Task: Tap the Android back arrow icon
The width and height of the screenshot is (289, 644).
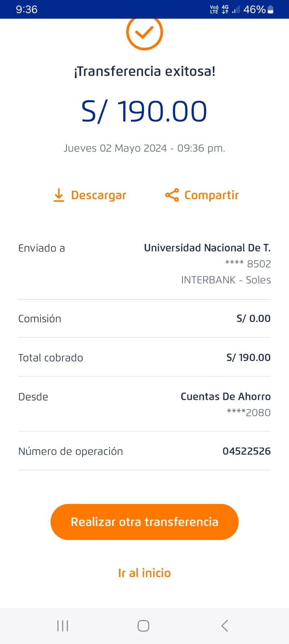Action: (x=225, y=626)
